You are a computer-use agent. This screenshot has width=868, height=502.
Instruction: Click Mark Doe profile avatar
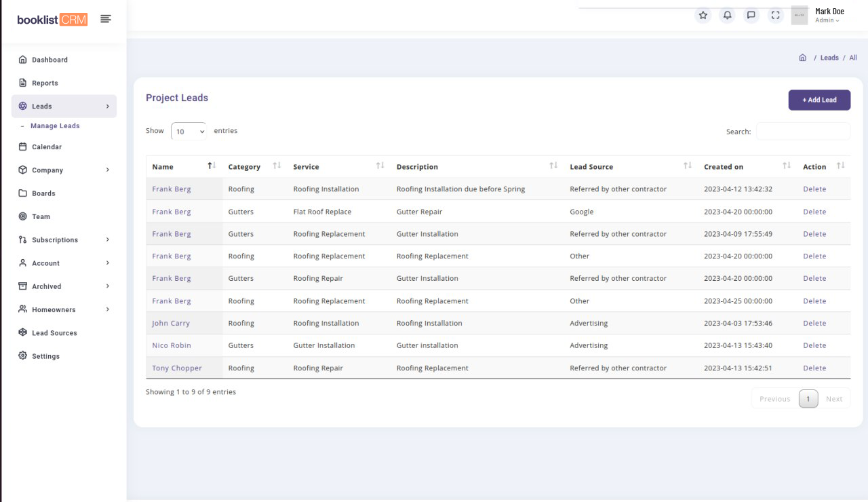pos(800,15)
